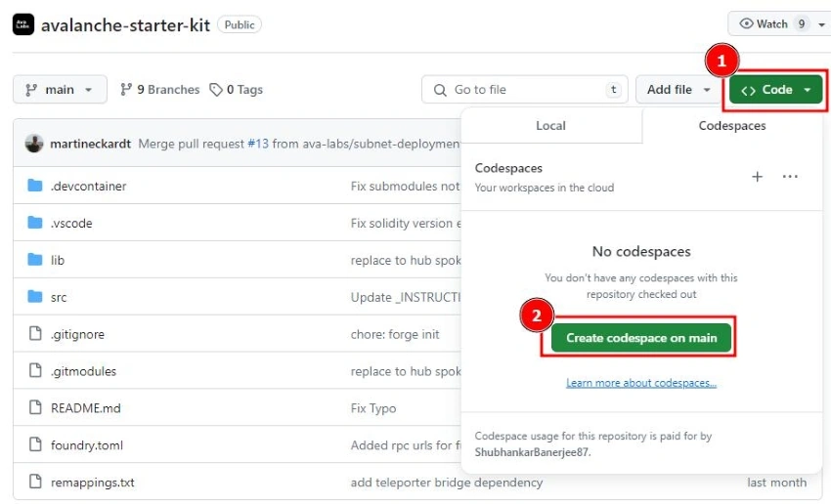Viewport: 831px width, 504px height.
Task: Open pull request #13 link
Action: pos(258,144)
